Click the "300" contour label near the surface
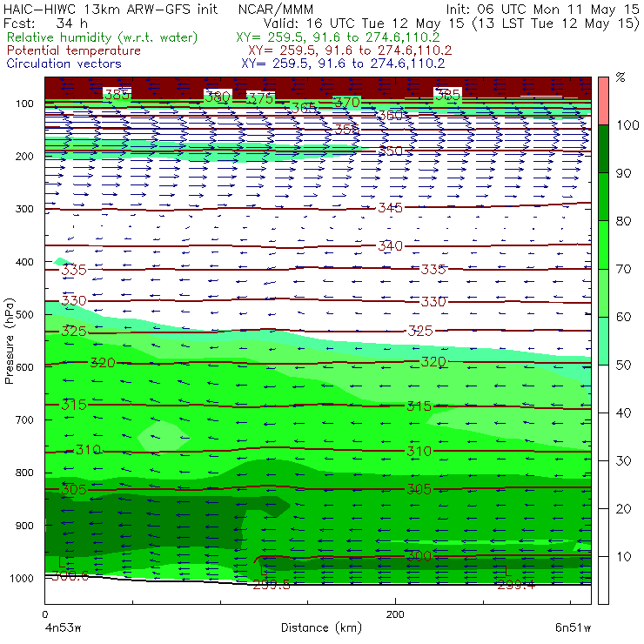Image resolution: width=644 pixels, height=644 pixels. pos(419,556)
